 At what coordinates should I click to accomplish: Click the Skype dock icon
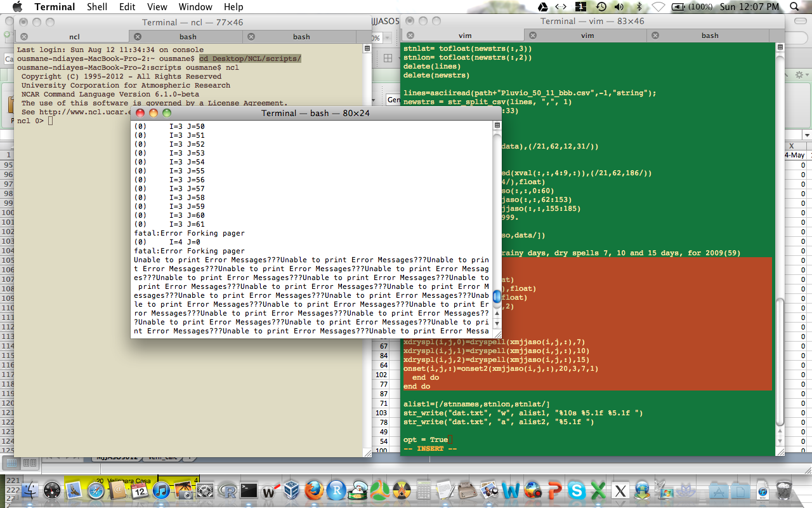click(x=577, y=491)
